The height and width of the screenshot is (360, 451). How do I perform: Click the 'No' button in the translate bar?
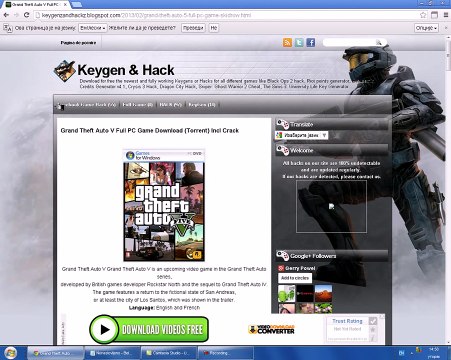click(x=214, y=28)
